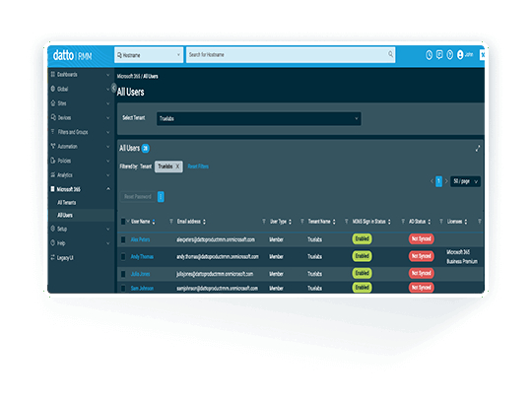This screenshot has height=399, width=532.
Task: Open the clock history icon in the top bar
Action: 429,55
